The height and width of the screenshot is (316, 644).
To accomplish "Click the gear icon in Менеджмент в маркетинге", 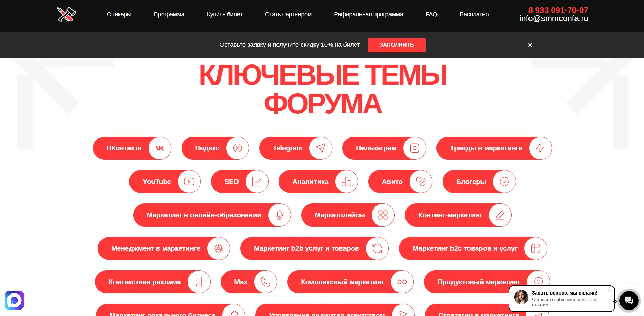I will pos(218,248).
